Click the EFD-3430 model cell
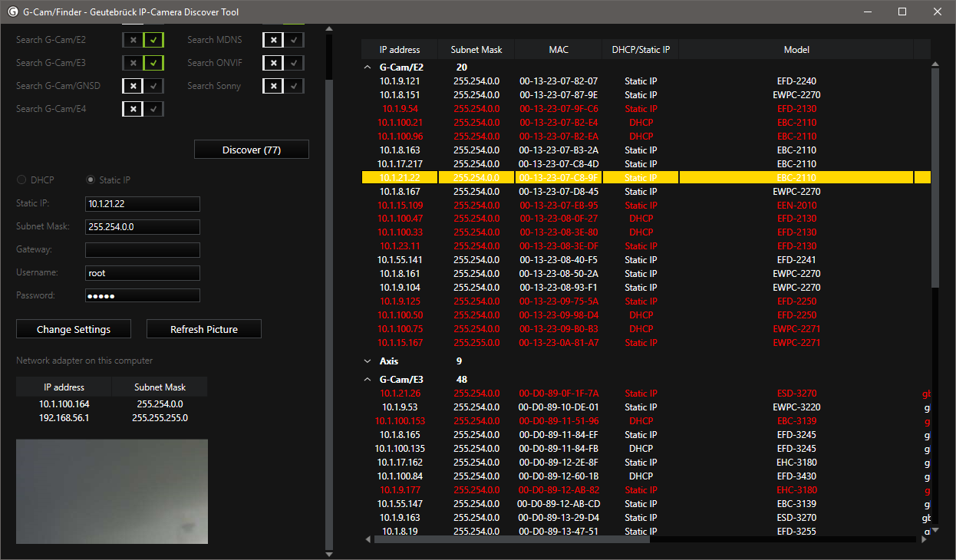 pos(796,476)
